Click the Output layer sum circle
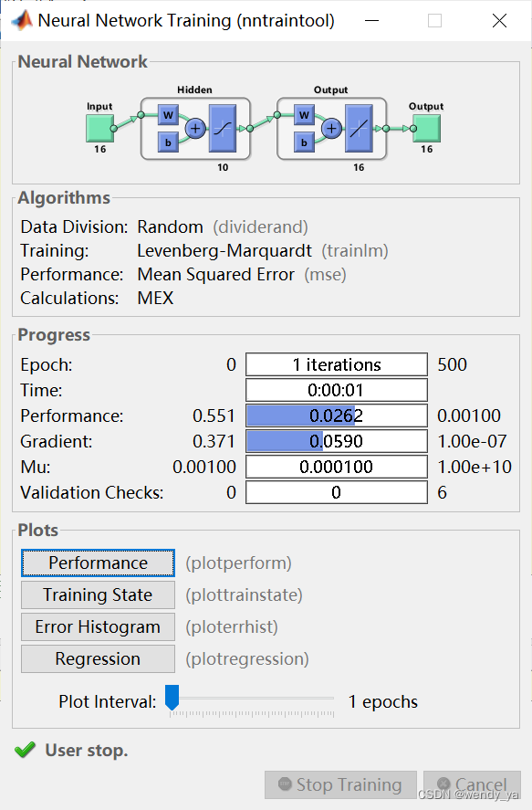532x810 pixels. click(331, 128)
